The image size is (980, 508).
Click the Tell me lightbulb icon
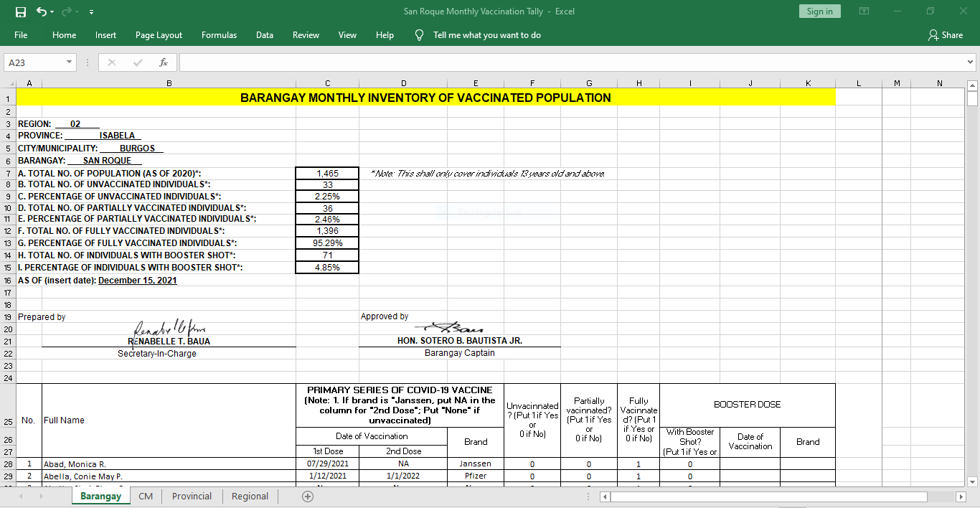[420, 35]
